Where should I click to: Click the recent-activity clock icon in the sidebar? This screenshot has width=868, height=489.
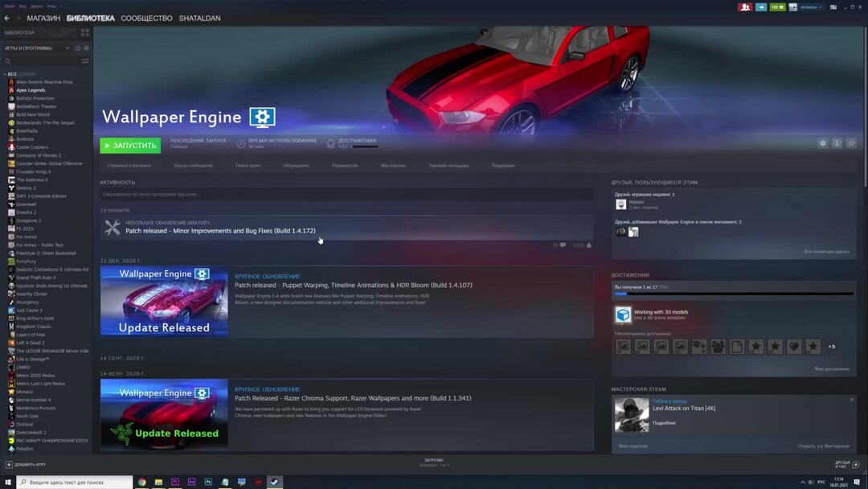point(77,48)
